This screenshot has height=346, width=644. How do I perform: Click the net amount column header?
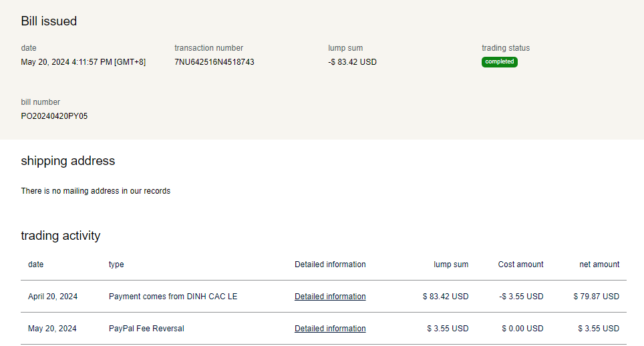(x=599, y=265)
